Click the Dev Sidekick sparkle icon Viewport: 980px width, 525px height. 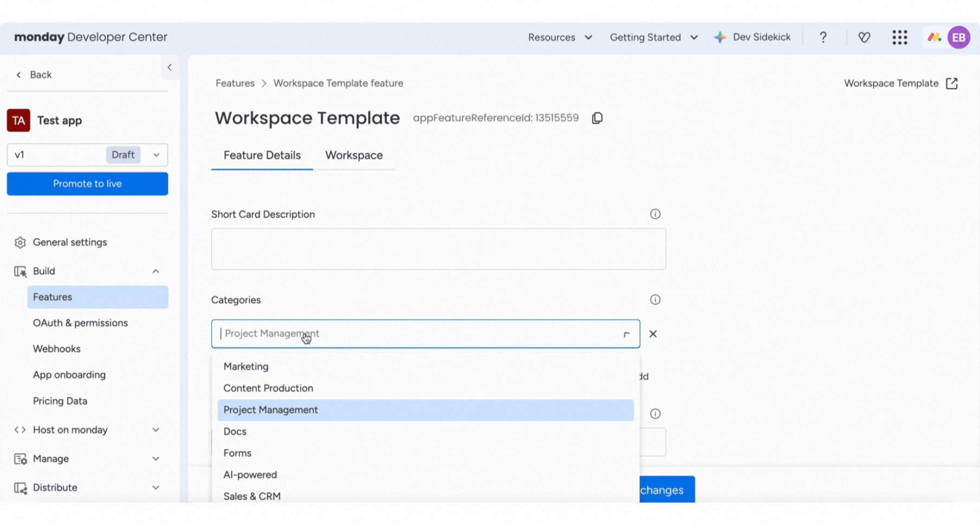click(719, 37)
